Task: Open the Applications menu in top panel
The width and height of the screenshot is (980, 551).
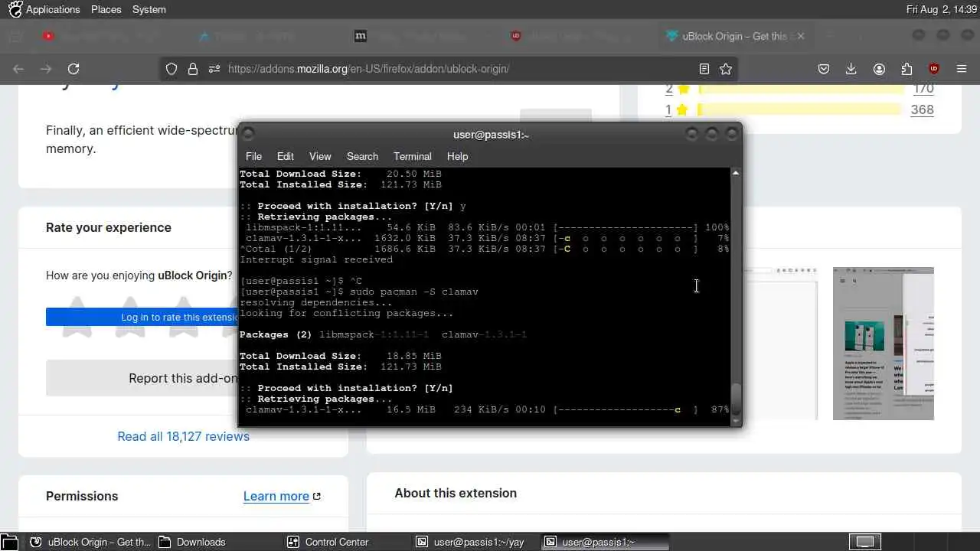Action: click(x=53, y=9)
